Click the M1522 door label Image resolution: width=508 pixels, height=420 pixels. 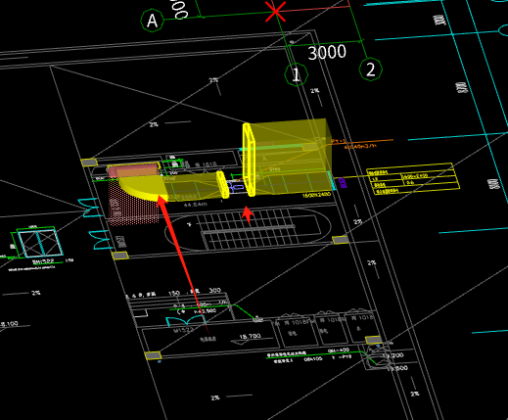pos(183,330)
